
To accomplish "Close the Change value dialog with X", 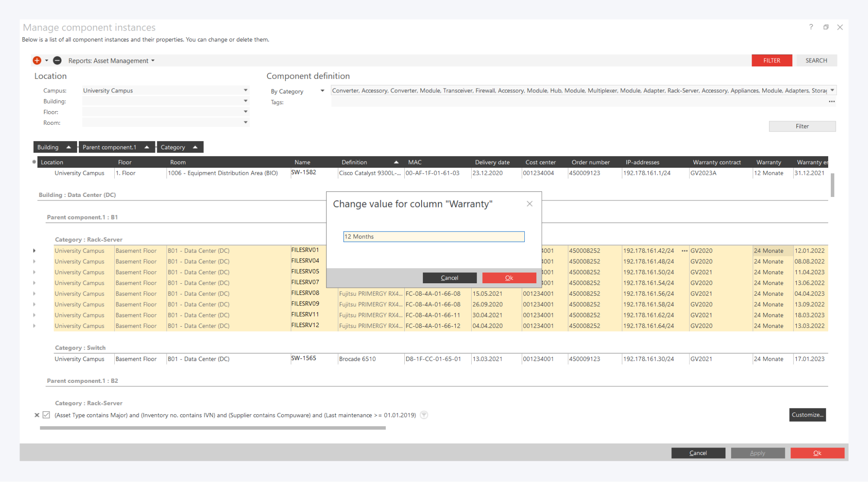I will click(x=529, y=204).
